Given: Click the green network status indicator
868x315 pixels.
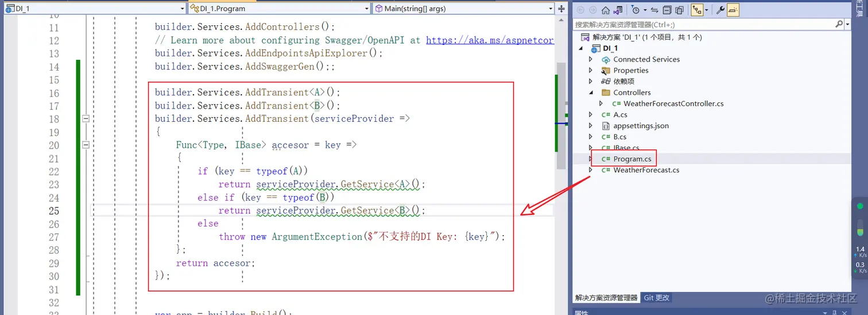Looking at the screenshot, I should [x=860, y=206].
